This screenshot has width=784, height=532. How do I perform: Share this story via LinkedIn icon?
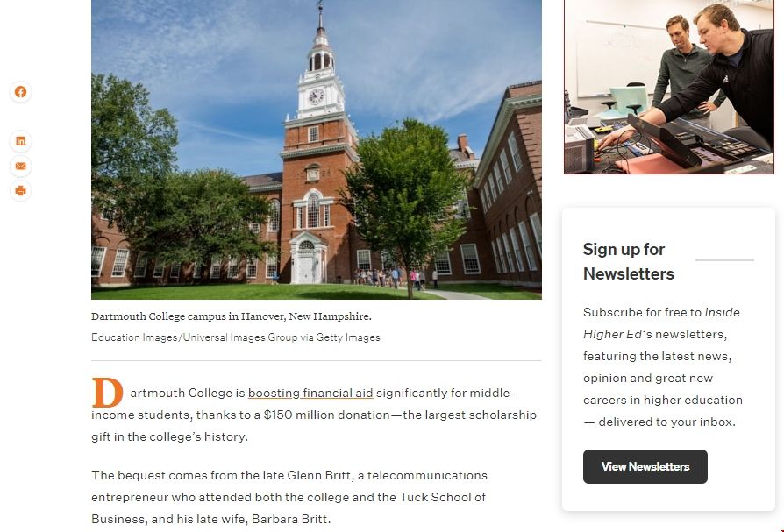point(20,141)
